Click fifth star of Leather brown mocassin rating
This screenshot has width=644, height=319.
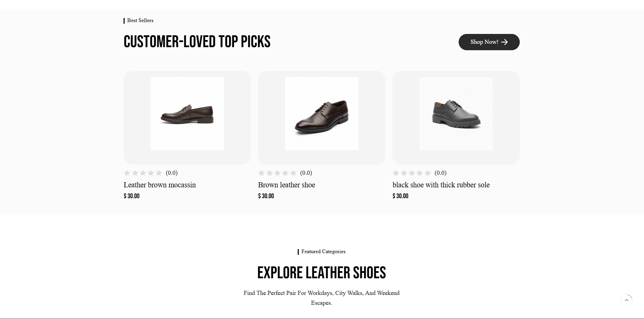click(159, 173)
